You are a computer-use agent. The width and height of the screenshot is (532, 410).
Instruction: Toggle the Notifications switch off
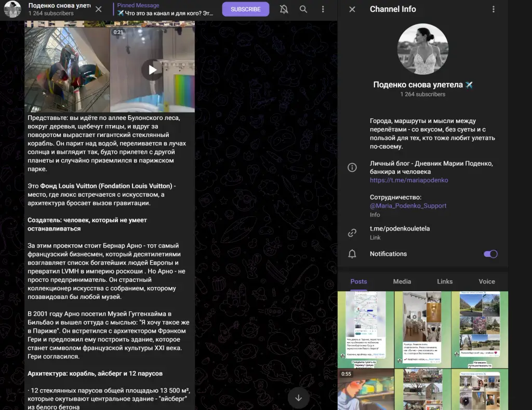490,254
